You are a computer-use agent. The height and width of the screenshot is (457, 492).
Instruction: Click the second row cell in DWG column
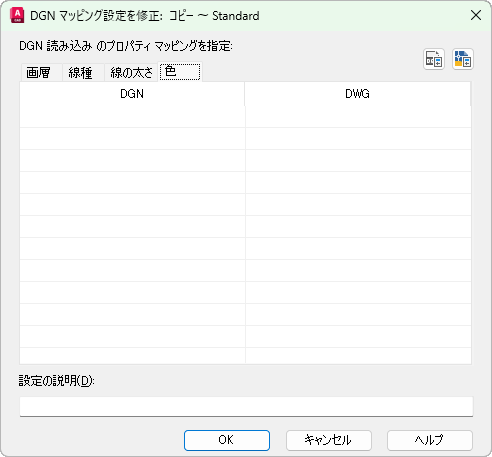coord(358,139)
